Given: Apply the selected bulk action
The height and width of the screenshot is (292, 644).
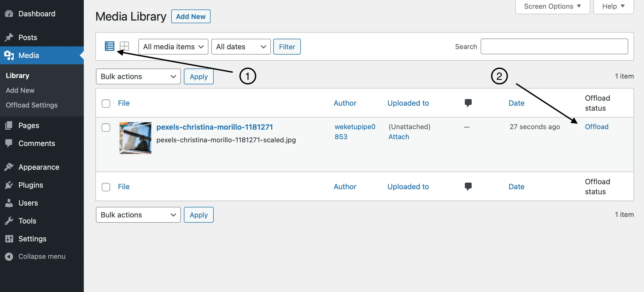Looking at the screenshot, I should pos(198,76).
